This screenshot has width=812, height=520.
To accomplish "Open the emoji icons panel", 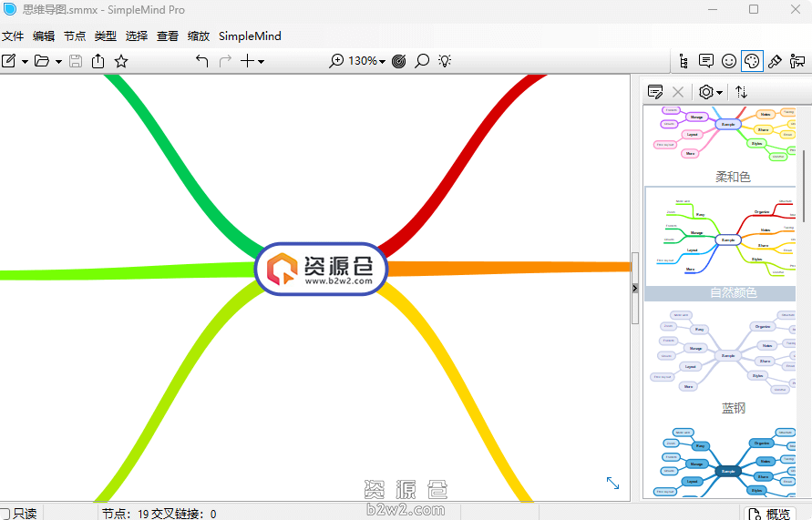I will pyautogui.click(x=729, y=61).
